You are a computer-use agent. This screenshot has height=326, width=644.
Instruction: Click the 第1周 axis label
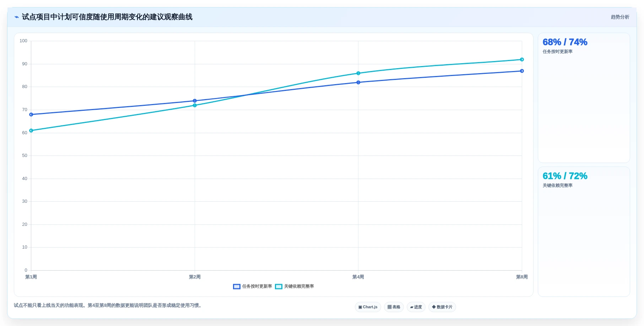(x=31, y=277)
